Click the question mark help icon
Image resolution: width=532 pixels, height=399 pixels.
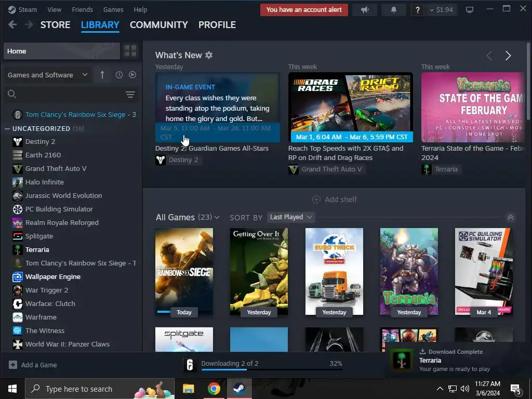tap(418, 10)
